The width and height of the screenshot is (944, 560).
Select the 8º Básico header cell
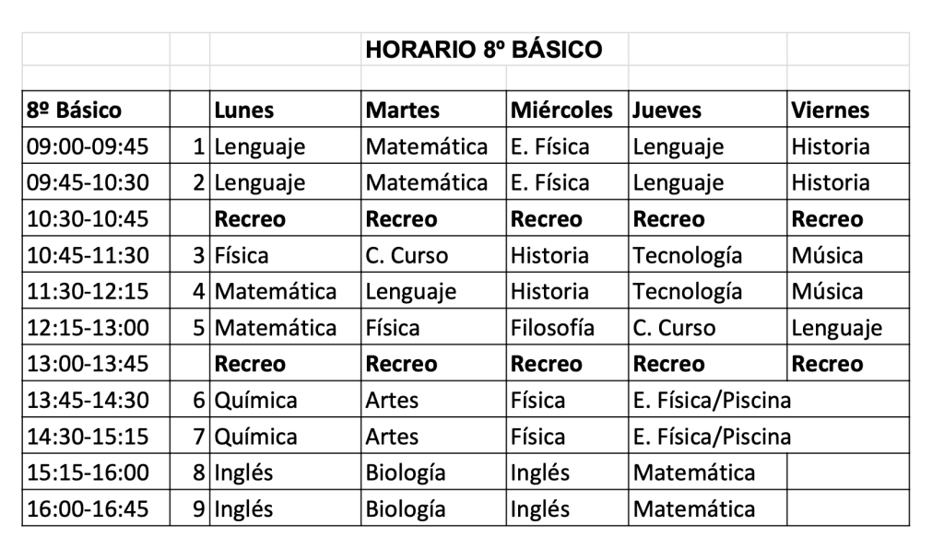click(x=95, y=111)
